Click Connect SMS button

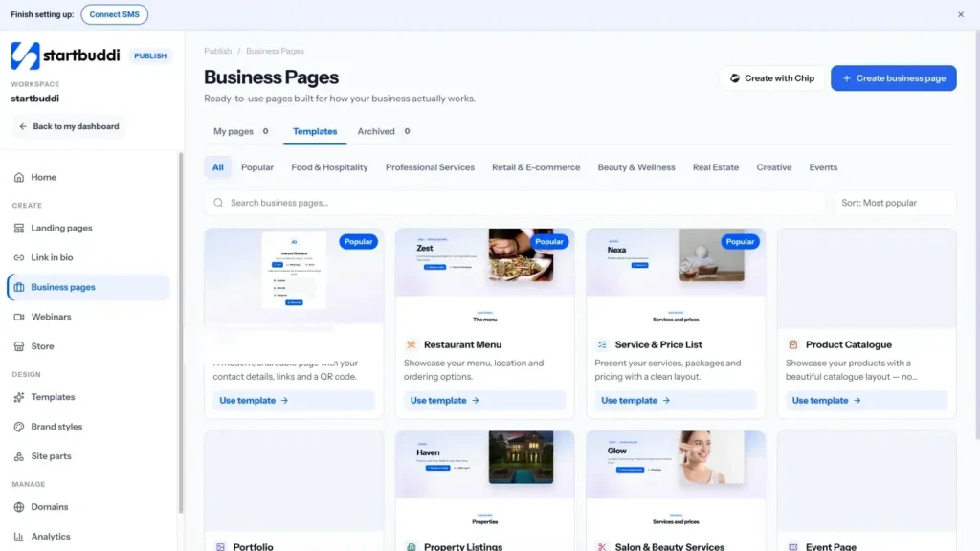tap(115, 14)
